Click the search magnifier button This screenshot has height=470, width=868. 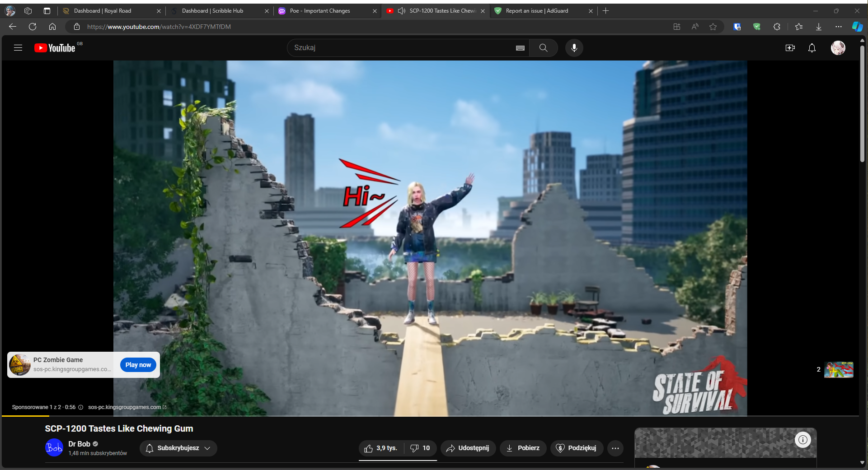(x=543, y=48)
